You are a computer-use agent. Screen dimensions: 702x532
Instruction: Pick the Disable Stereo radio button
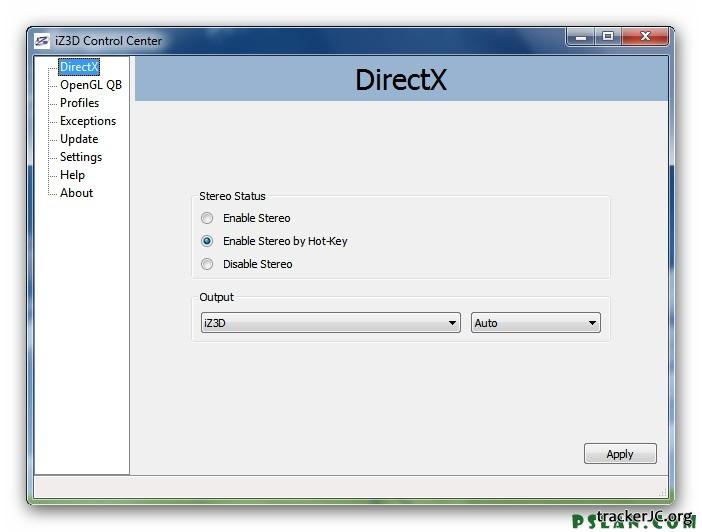(x=207, y=264)
